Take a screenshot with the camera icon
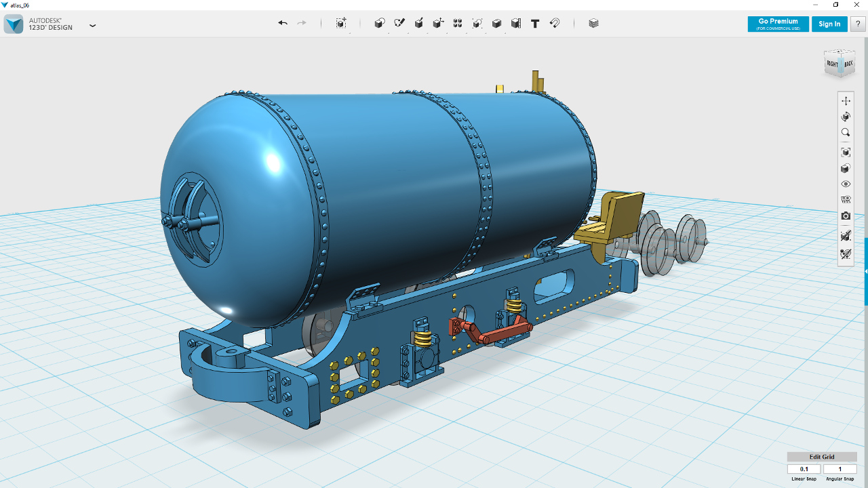The image size is (868, 488). [x=846, y=216]
